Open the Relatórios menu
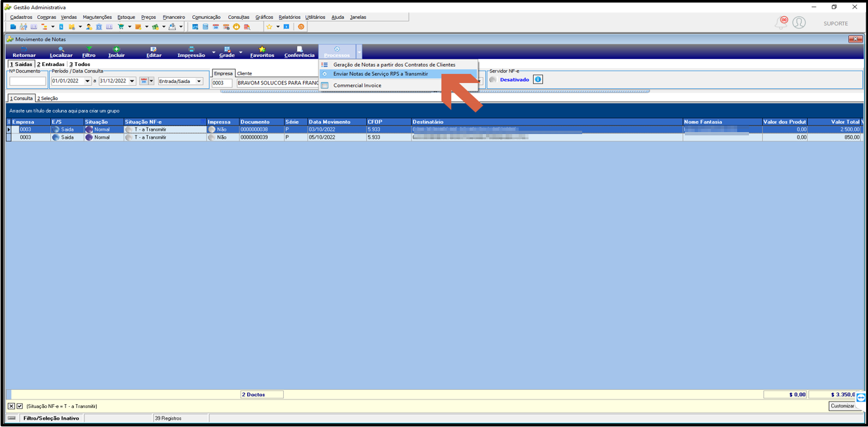Image resolution: width=868 pixels, height=427 pixels. tap(289, 17)
